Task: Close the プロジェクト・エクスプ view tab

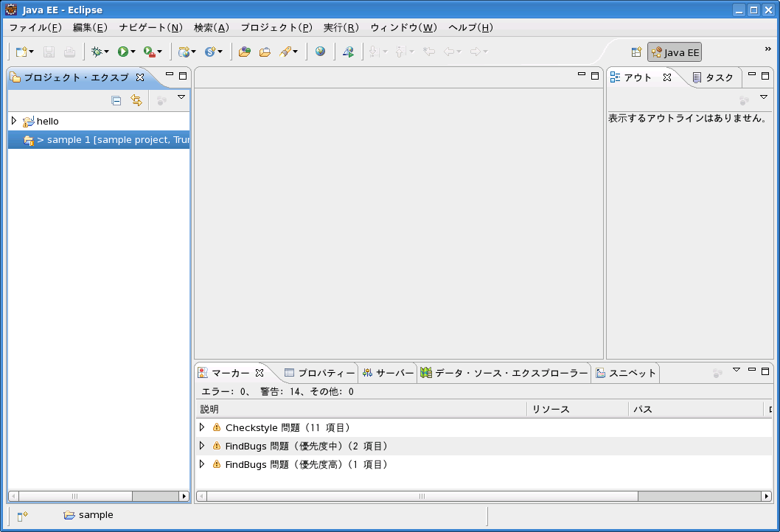Action: (140, 77)
